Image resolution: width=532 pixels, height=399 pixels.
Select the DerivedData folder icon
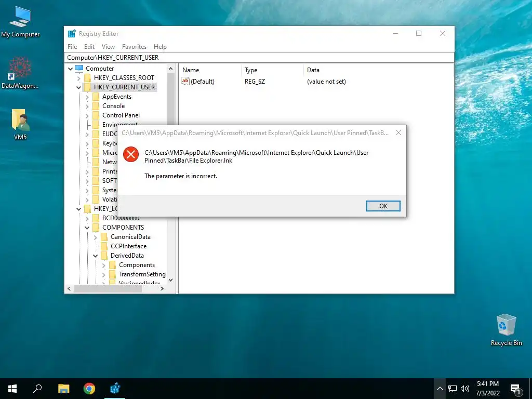pyautogui.click(x=104, y=256)
